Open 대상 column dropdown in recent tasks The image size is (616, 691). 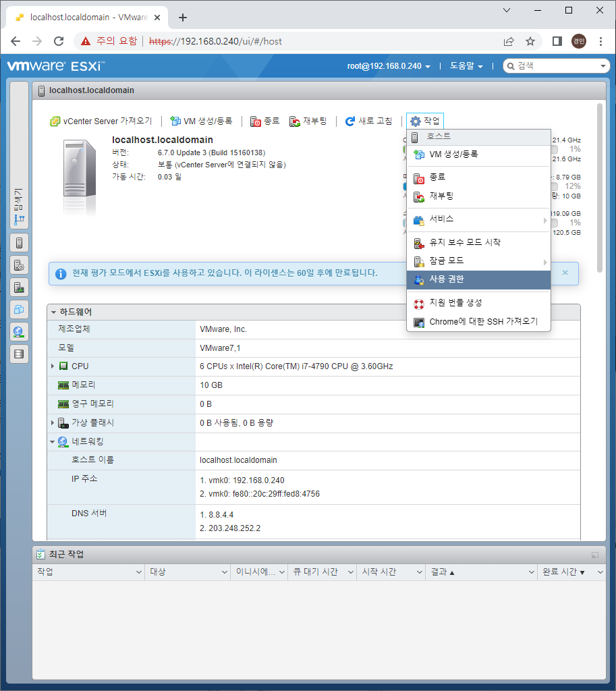pyautogui.click(x=224, y=572)
